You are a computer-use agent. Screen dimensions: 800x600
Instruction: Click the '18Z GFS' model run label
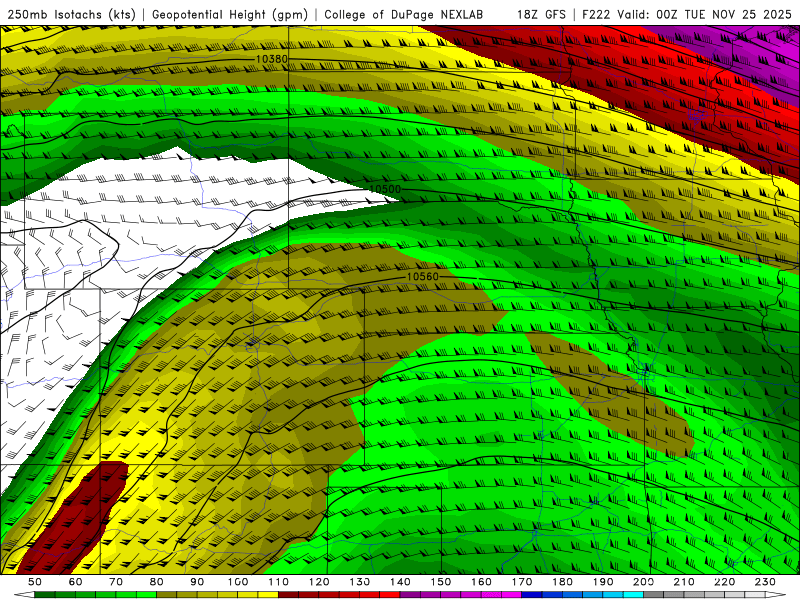(541, 15)
